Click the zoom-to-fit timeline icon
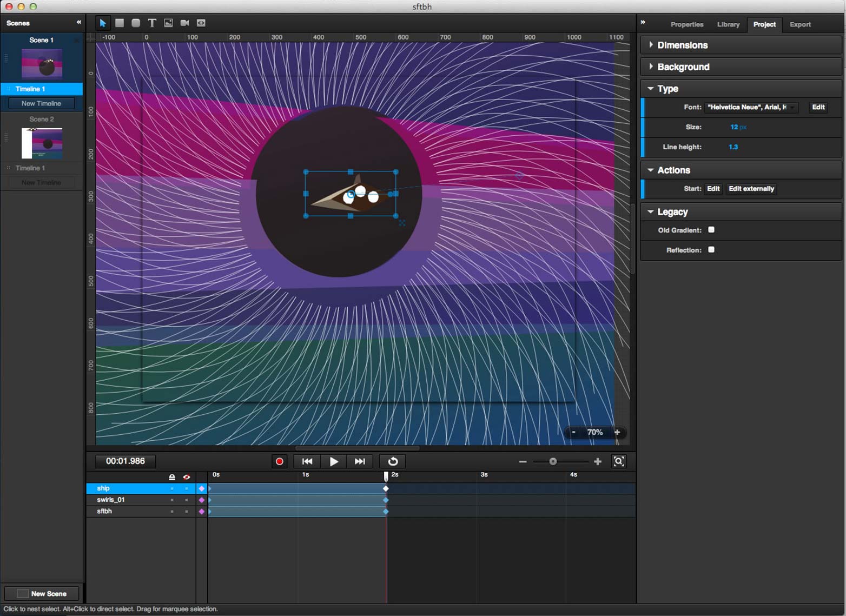Viewport: 846px width, 616px height. click(x=619, y=461)
